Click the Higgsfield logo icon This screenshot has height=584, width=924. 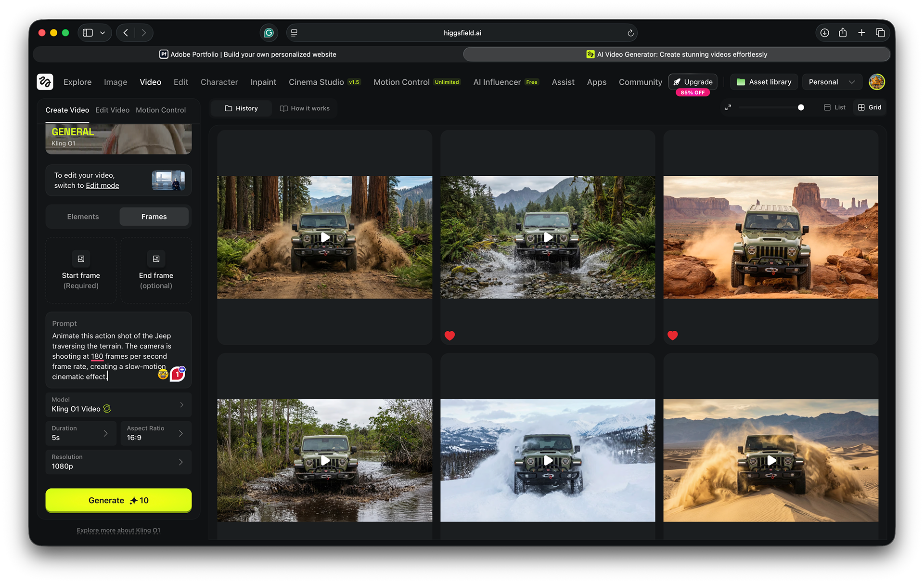[x=45, y=82]
